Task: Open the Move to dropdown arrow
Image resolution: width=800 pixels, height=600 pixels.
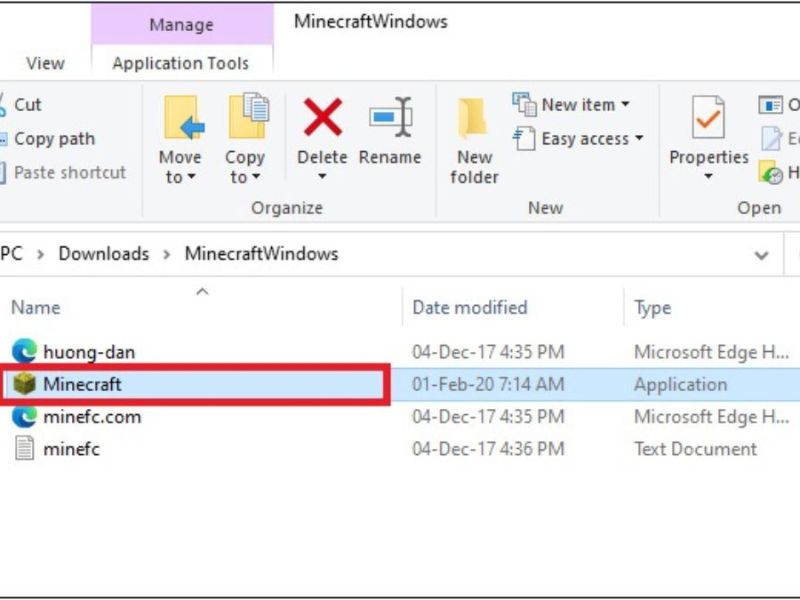Action: pyautogui.click(x=191, y=177)
